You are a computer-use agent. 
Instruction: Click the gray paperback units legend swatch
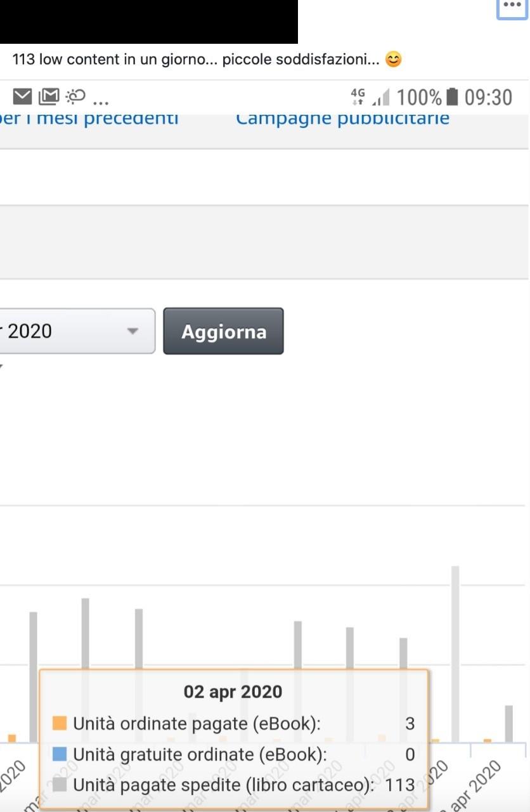point(60,785)
